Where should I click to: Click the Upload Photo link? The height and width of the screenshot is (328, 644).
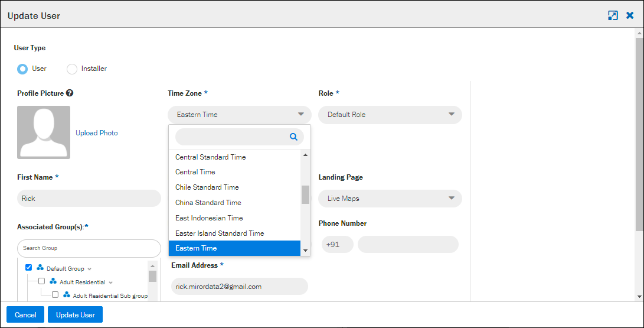(x=97, y=133)
